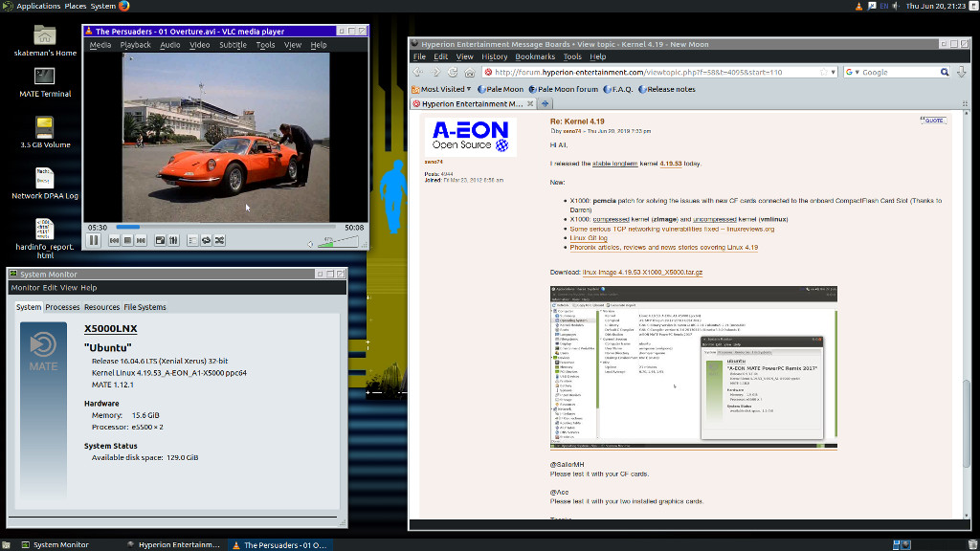Pause VLC playback
Screen dimensions: 980x551
click(x=94, y=240)
